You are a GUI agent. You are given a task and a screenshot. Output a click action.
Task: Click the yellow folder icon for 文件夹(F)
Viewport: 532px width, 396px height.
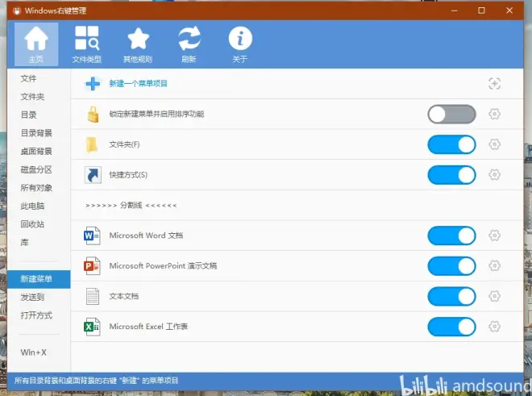[x=92, y=144]
